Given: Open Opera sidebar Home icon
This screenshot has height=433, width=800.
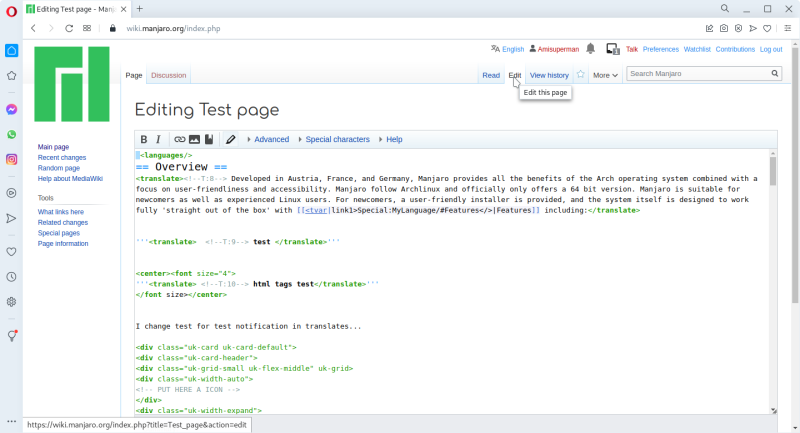Looking at the screenshot, I should tap(11, 50).
